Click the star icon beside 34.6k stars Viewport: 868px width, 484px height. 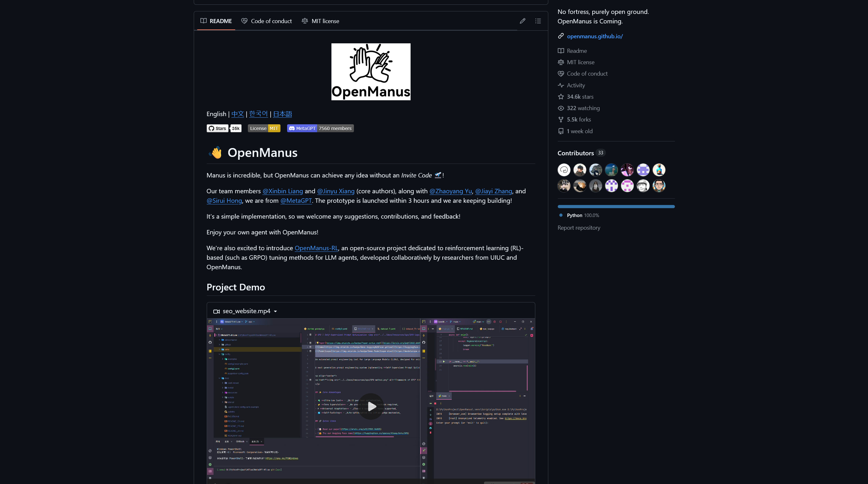tap(561, 97)
